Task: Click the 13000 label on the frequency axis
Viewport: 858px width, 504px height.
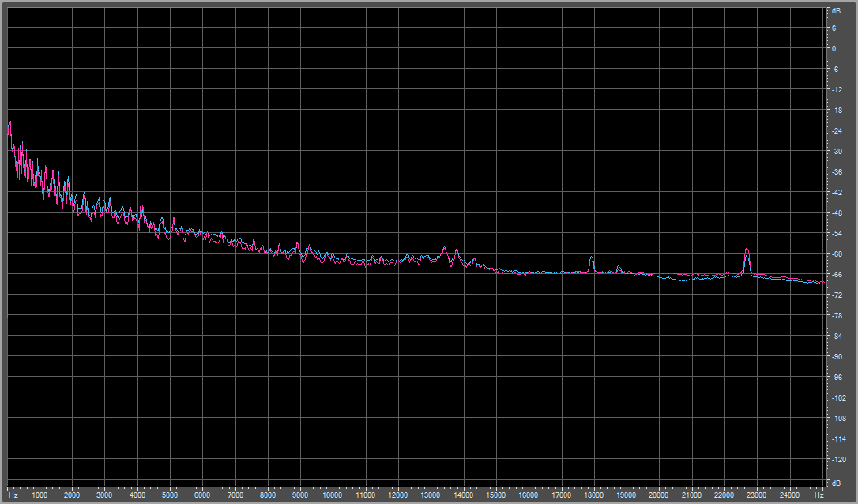Action: 431,495
